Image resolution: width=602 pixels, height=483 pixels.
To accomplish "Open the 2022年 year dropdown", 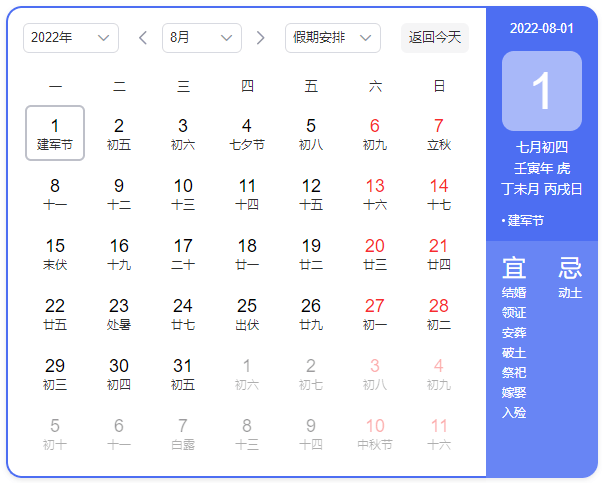I will coord(71,38).
